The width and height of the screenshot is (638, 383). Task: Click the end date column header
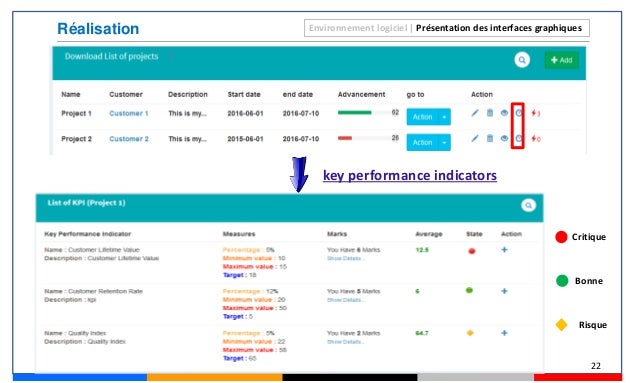point(298,94)
